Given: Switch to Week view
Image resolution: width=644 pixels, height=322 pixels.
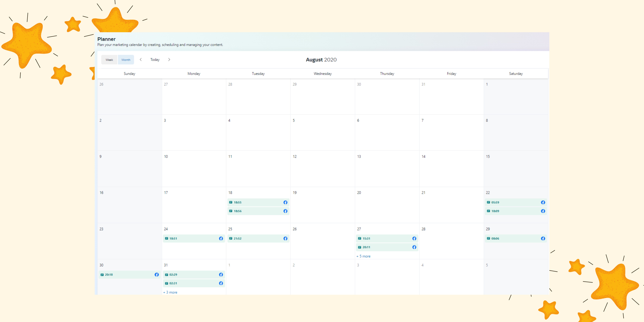Looking at the screenshot, I should click(x=109, y=60).
